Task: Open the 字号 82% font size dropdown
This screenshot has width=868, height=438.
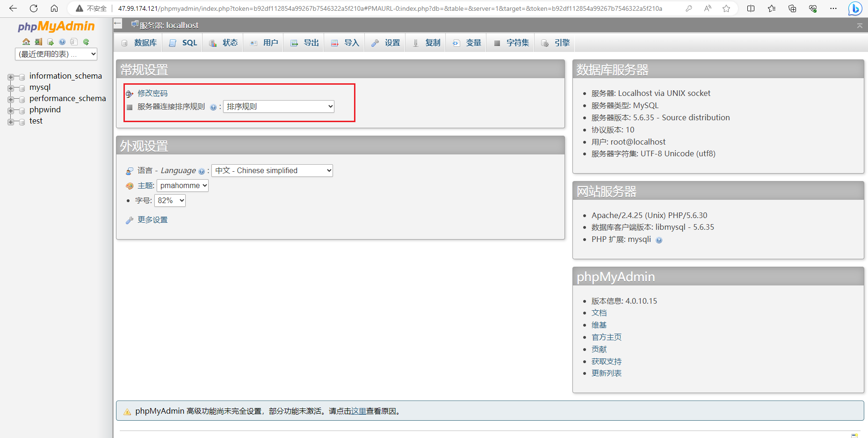Action: coord(170,201)
